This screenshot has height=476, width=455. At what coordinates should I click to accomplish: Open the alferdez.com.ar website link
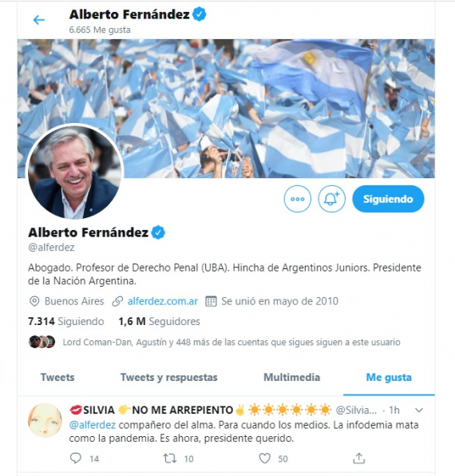click(163, 301)
